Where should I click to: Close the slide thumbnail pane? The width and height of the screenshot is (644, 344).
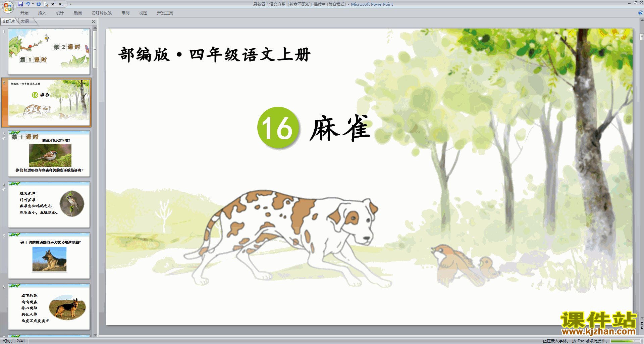pyautogui.click(x=94, y=21)
